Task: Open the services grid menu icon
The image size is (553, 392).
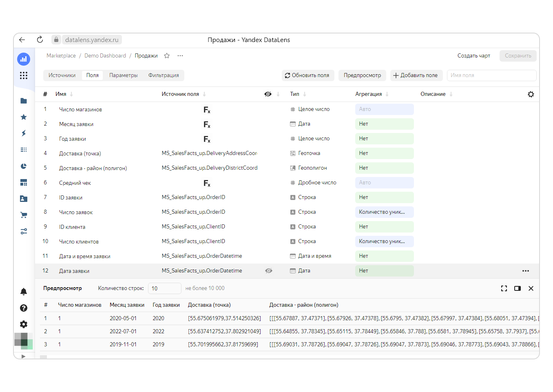Action: click(x=24, y=75)
